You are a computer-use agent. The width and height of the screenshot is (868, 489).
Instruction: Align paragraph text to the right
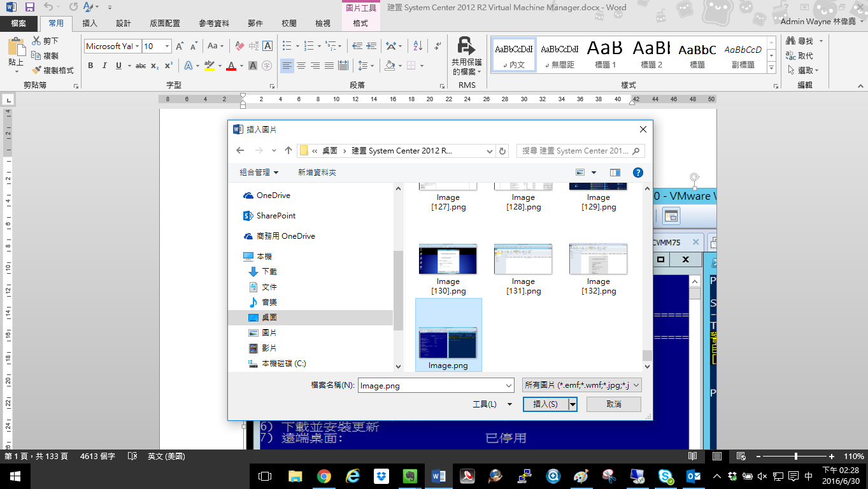[x=315, y=66]
